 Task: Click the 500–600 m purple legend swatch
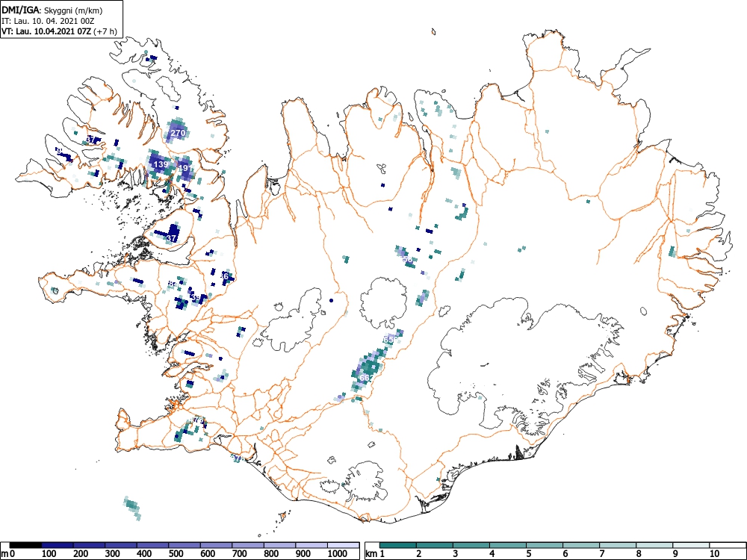tap(185, 545)
